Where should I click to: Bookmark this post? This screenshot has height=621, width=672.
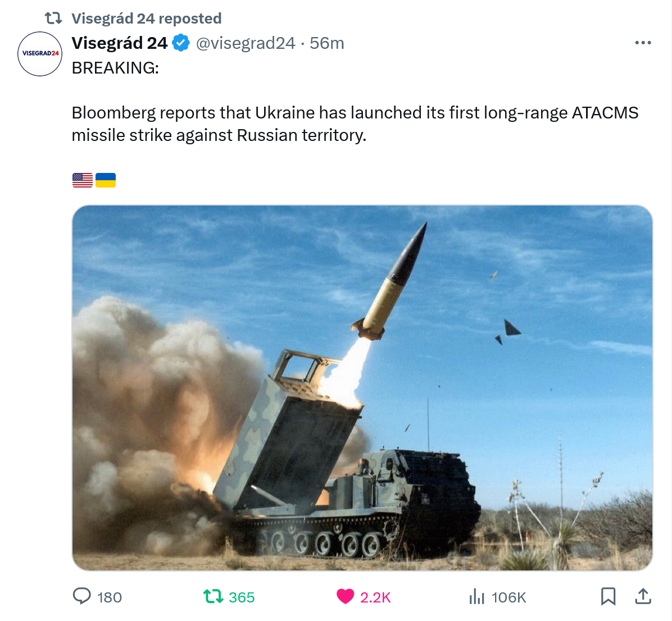point(608,596)
